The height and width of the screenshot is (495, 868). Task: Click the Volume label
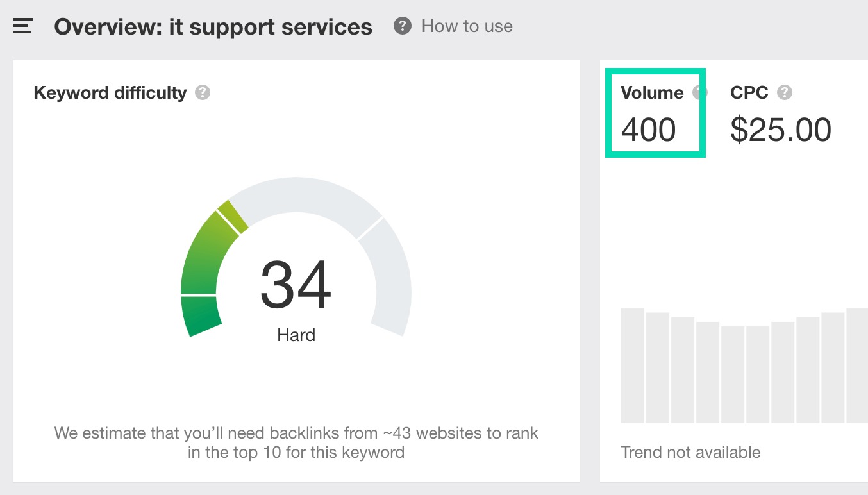pos(653,93)
